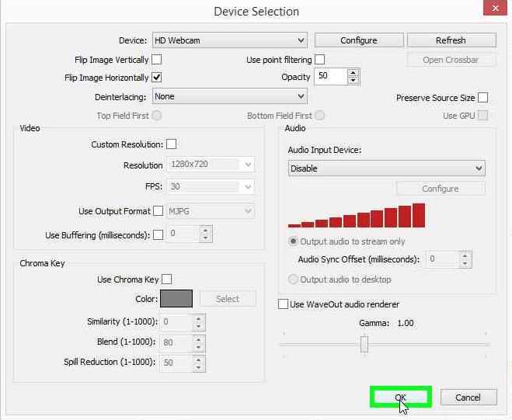Screen dimensions: 512x420
Task: Decrease Opacity value with down arrow
Action: 354,80
